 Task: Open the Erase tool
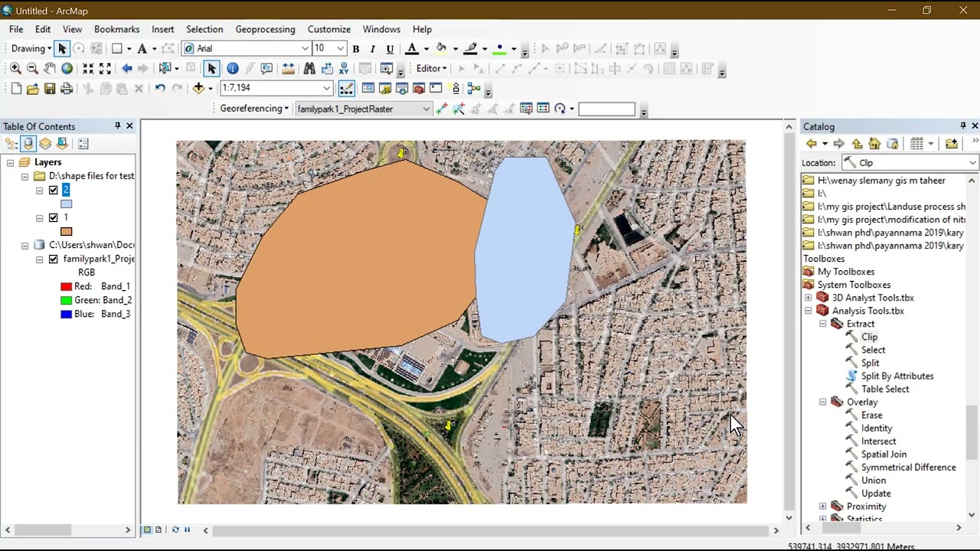(871, 416)
